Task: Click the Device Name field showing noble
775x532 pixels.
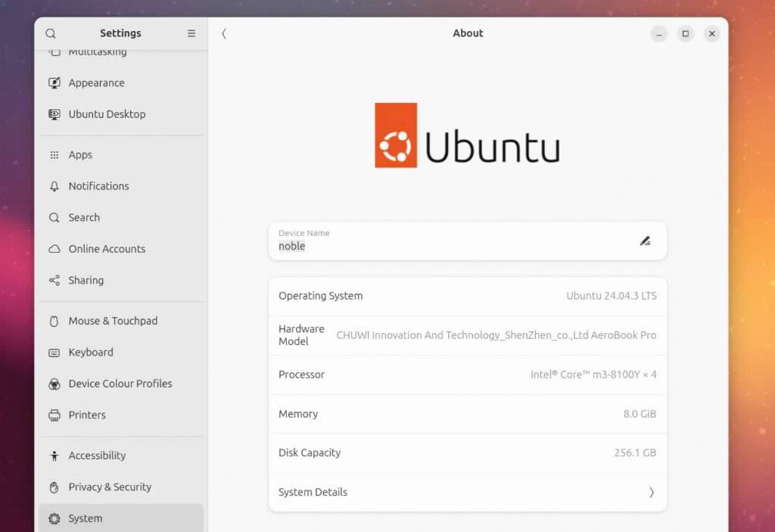Action: [467, 241]
